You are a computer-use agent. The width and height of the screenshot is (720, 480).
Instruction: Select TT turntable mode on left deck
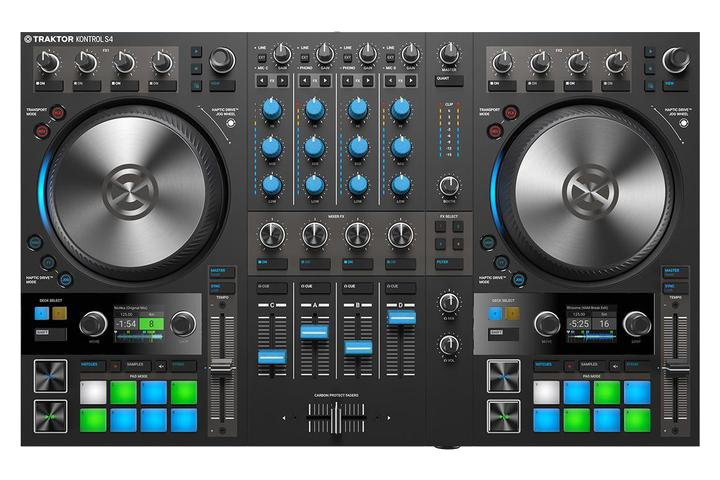tap(48, 263)
